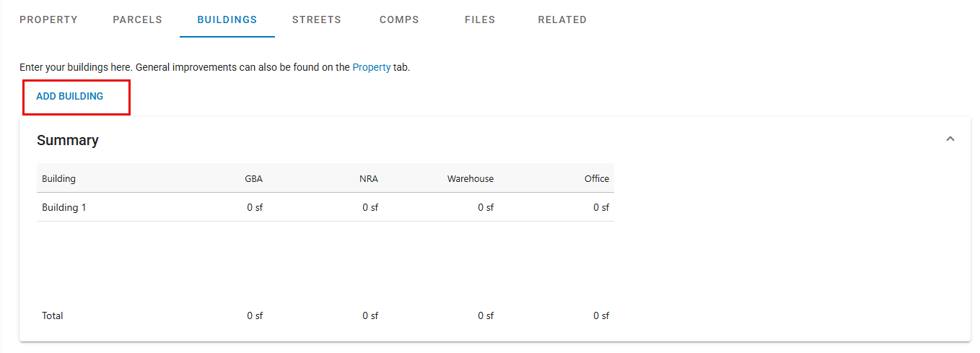
Task: Open the Property tab
Action: (x=48, y=19)
